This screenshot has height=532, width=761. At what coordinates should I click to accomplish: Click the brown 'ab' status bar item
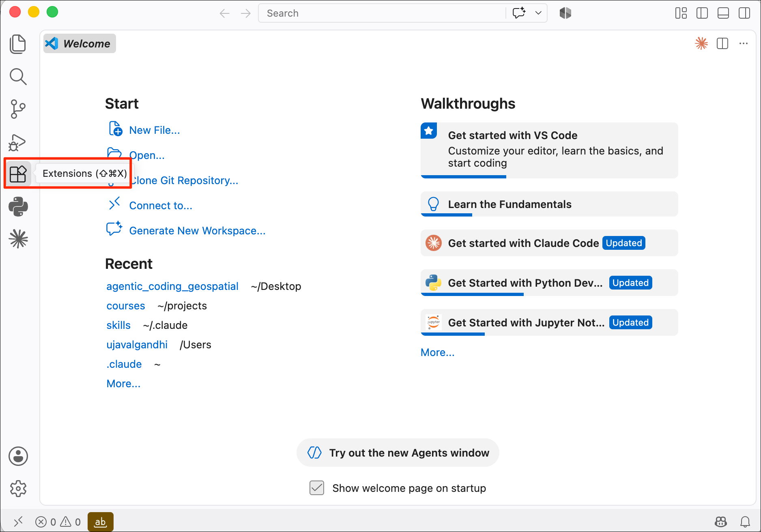pos(100,522)
